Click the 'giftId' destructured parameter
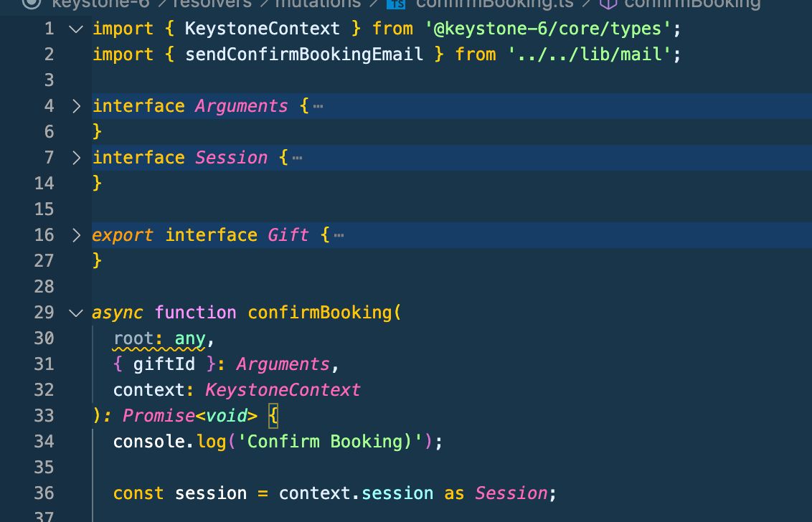Image resolution: width=812 pixels, height=522 pixels. pyautogui.click(x=164, y=364)
